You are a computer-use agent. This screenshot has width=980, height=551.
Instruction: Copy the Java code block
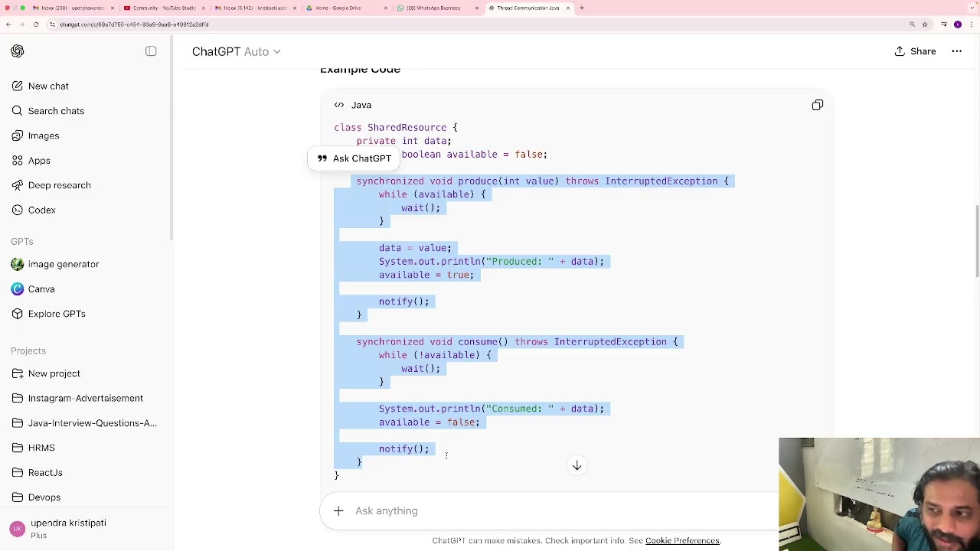[x=818, y=105]
